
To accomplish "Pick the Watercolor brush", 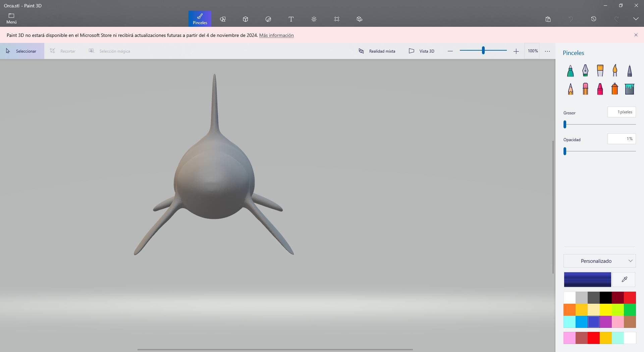I will click(615, 71).
